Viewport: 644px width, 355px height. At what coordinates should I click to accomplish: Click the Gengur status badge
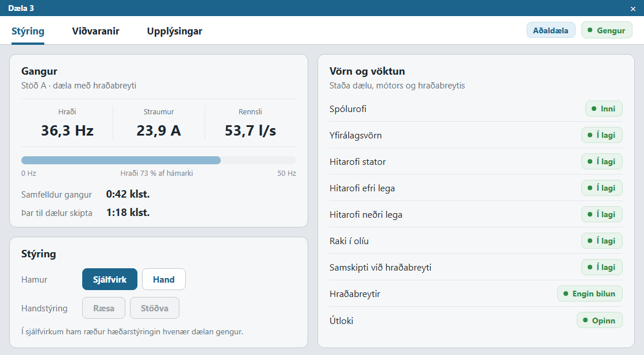click(x=607, y=30)
